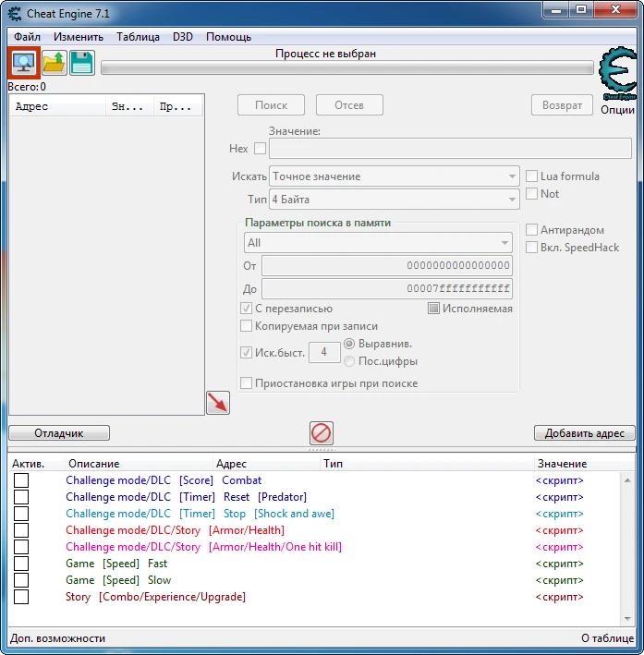Open the All memory region dropdown

point(378,243)
